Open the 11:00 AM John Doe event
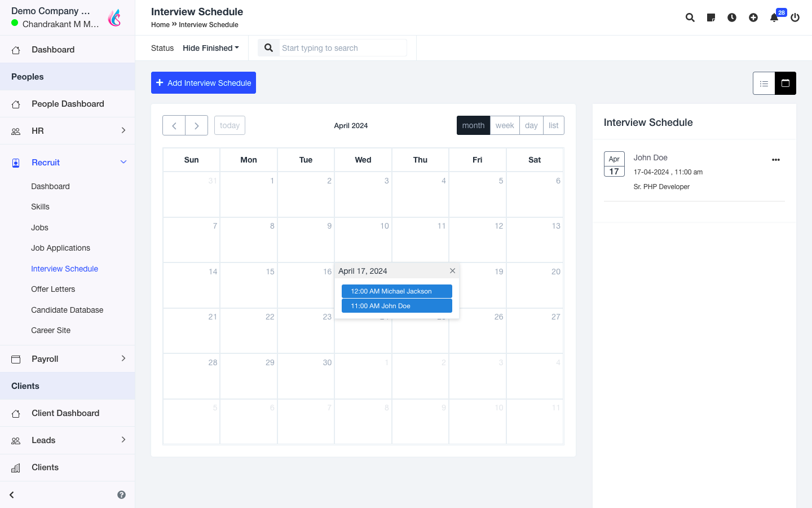This screenshot has width=812, height=508. (x=396, y=306)
